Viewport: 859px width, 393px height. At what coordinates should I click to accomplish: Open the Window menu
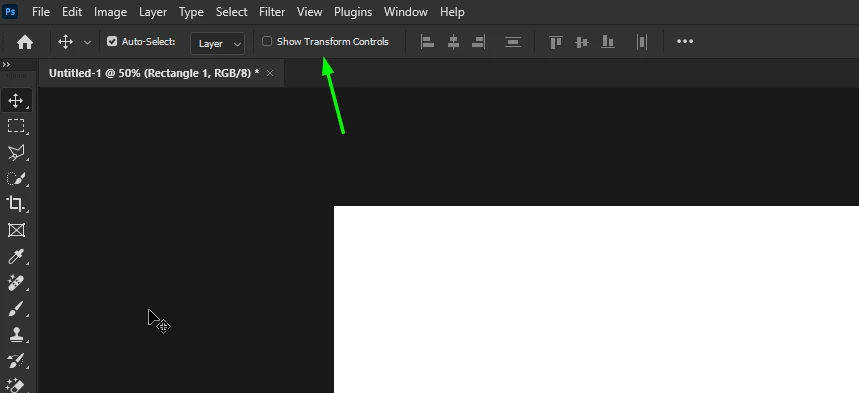pyautogui.click(x=405, y=12)
